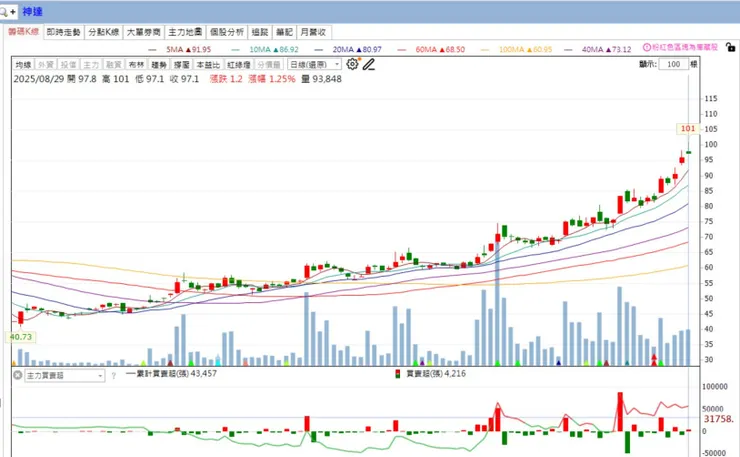This screenshot has width=740, height=457.
Task: Toggle the 分價量 volume-by-price button
Action: pos(269,65)
